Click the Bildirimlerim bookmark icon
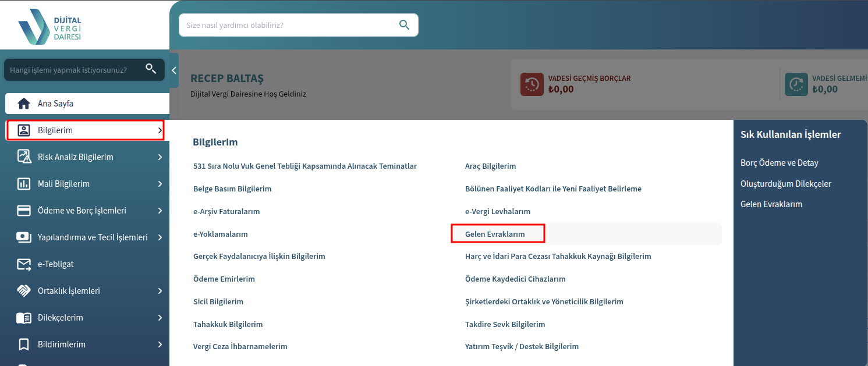This screenshot has height=366, width=868. point(24,344)
